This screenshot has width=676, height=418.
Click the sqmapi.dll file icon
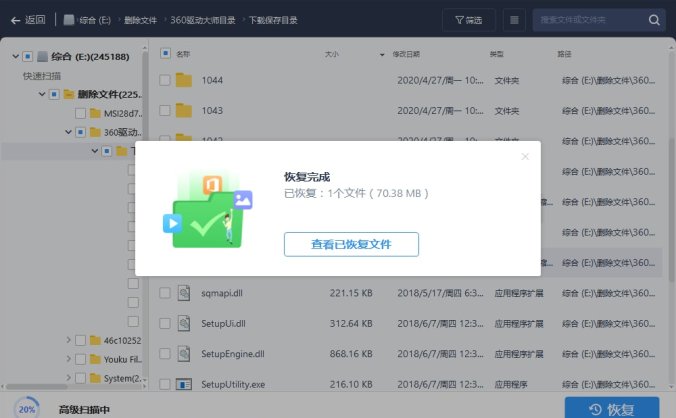click(184, 293)
